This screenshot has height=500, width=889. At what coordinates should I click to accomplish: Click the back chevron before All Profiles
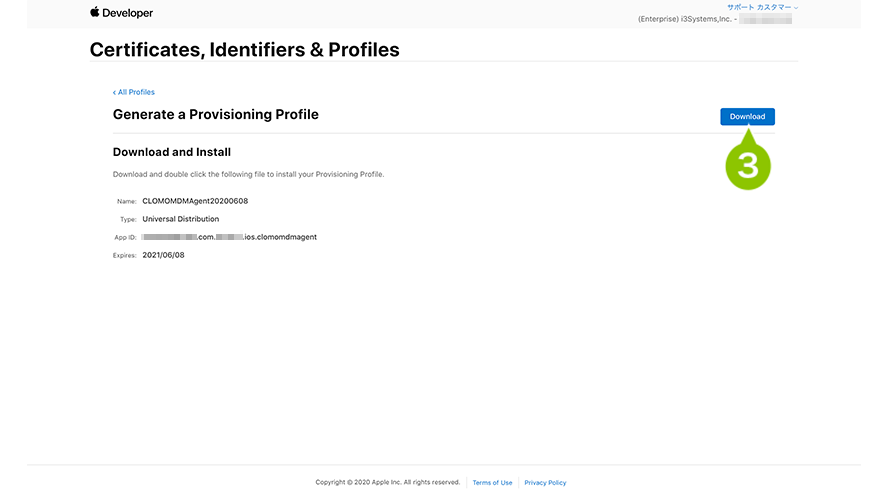point(114,92)
